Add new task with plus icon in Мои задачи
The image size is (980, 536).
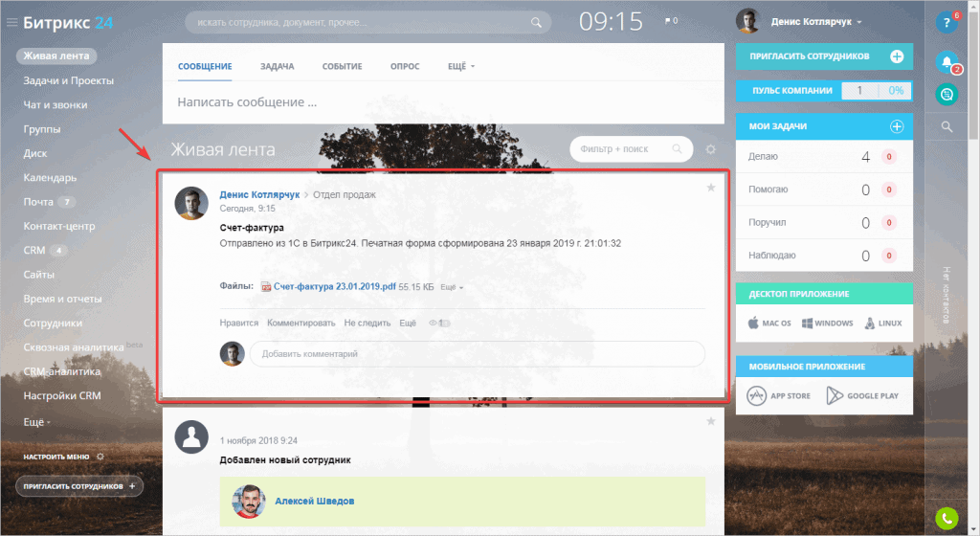[897, 126]
